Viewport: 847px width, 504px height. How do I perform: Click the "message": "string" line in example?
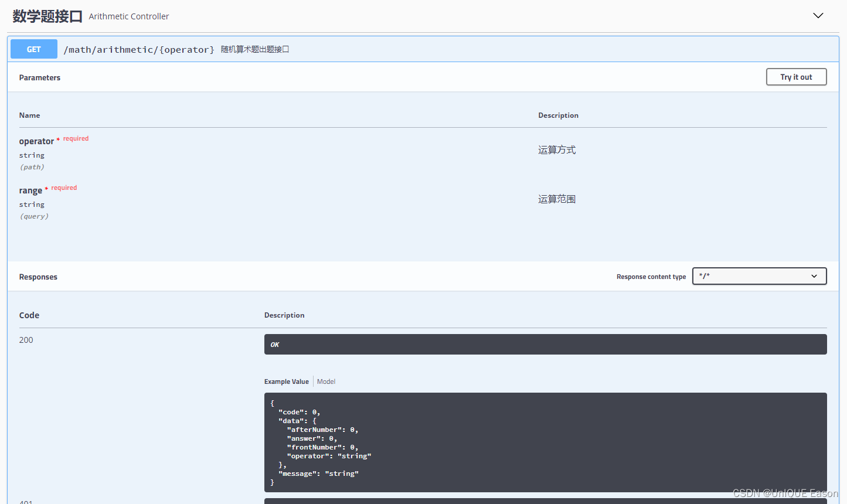pyautogui.click(x=318, y=474)
